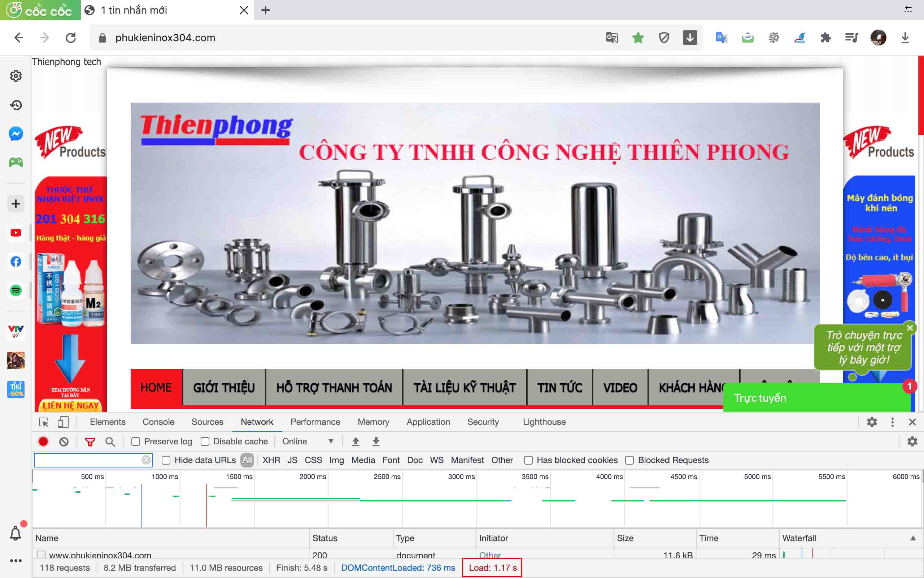Enable the Preserve log checkbox
This screenshot has width=924, height=578.
pos(136,441)
